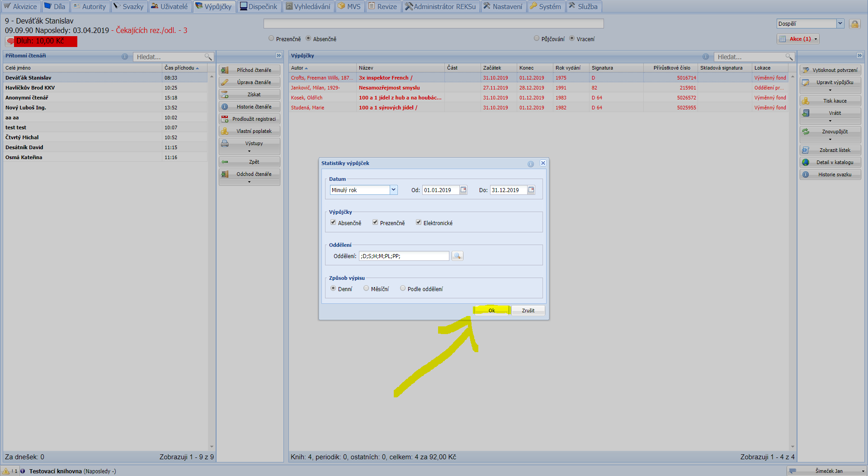This screenshot has height=476, width=868.
Task: Select reader Havlíčkův Brod KKV
Action: pos(105,88)
